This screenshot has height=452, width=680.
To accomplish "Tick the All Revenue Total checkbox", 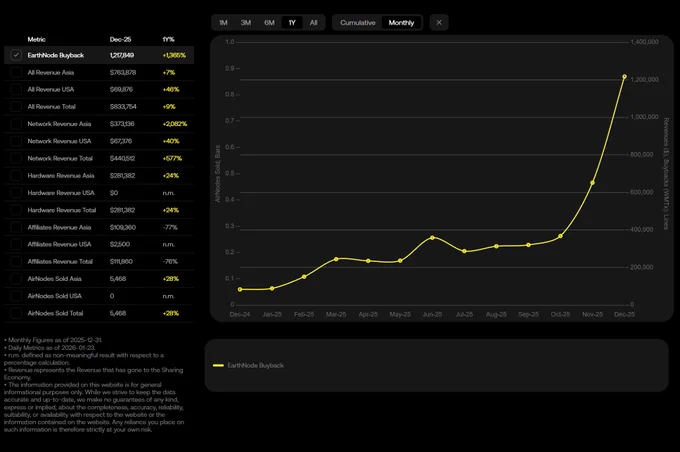I will pos(16,107).
